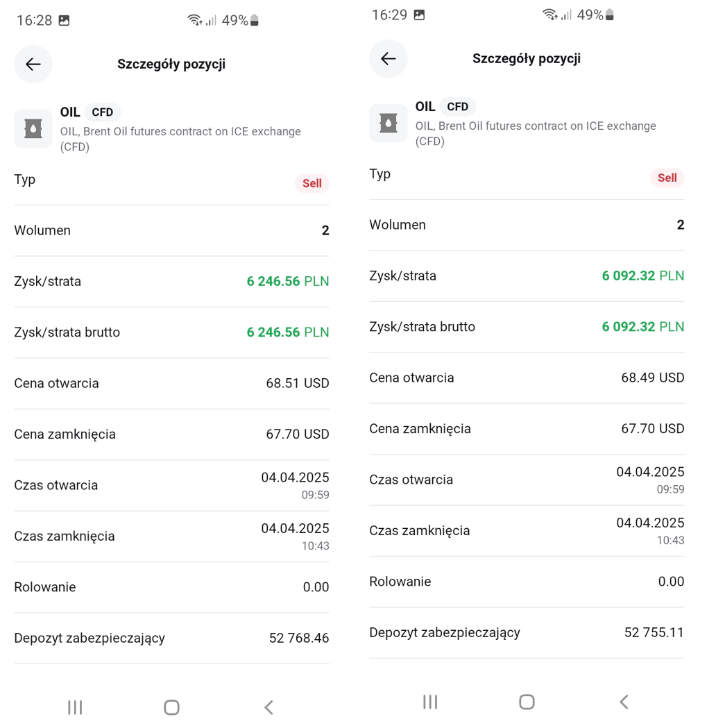Tap the gallery icon in left status bar
Screen dimensions: 725x728
coord(64,20)
